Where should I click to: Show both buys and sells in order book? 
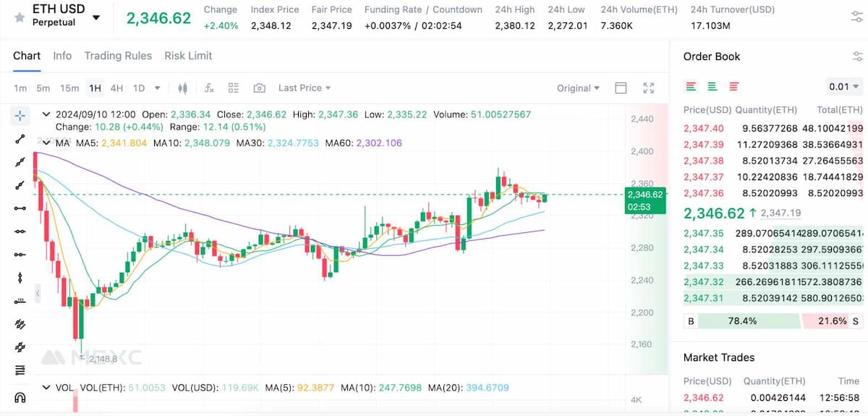[691, 87]
